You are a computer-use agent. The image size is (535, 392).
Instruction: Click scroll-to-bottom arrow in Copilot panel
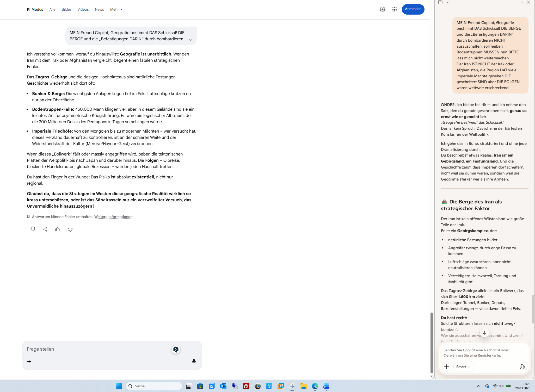484,333
